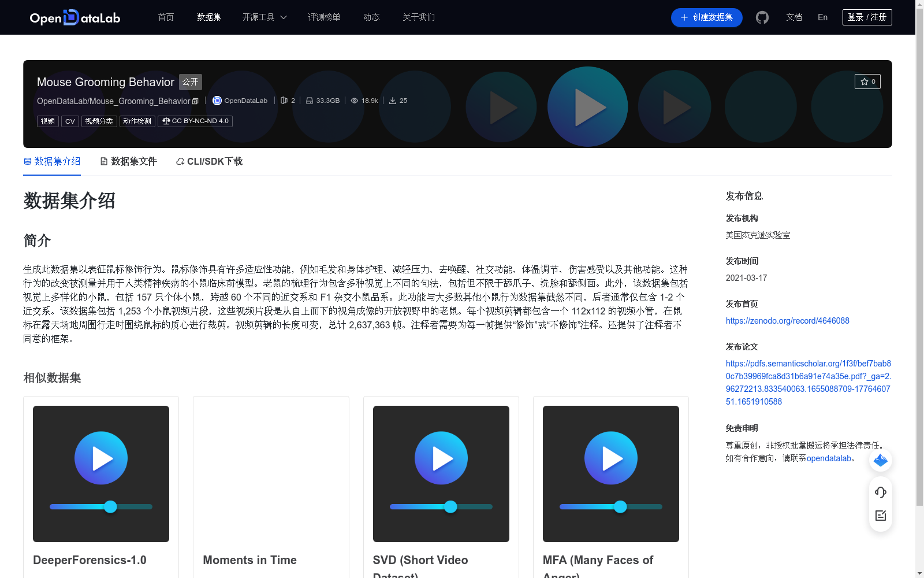Click the 创建数据集 button
924x578 pixels.
(707, 17)
